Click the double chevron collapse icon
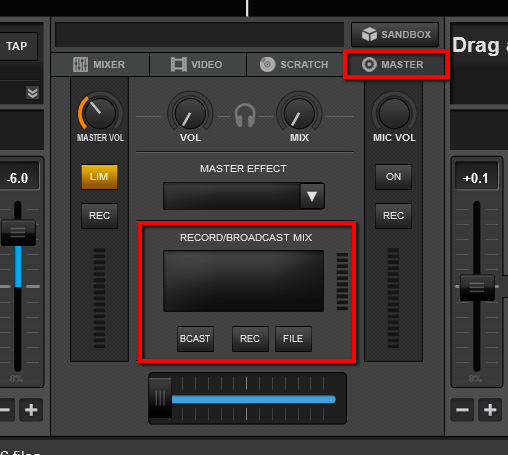508x455 pixels. pyautogui.click(x=32, y=93)
